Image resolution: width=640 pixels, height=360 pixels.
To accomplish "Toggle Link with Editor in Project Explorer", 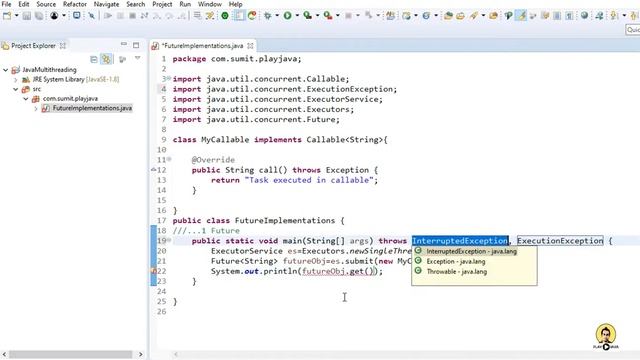I will (x=106, y=59).
